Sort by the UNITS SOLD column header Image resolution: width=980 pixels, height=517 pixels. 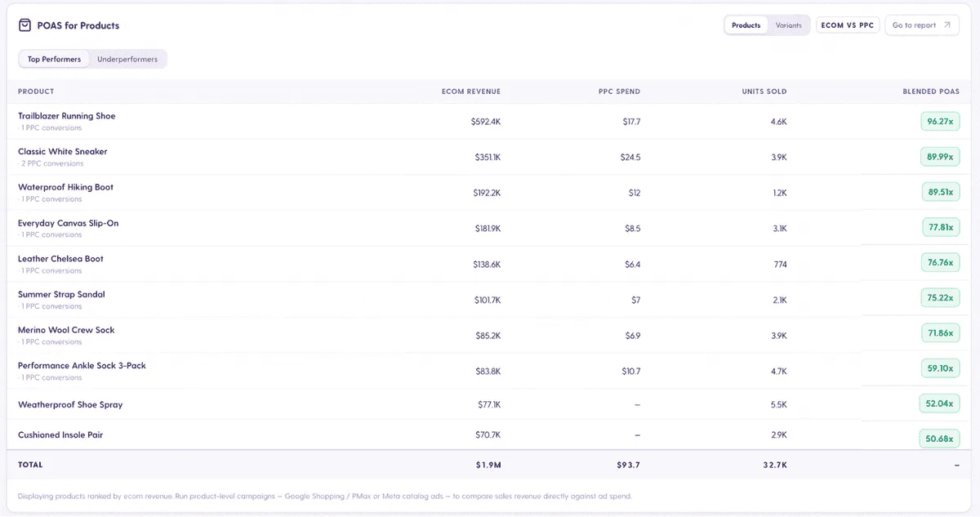pos(764,91)
